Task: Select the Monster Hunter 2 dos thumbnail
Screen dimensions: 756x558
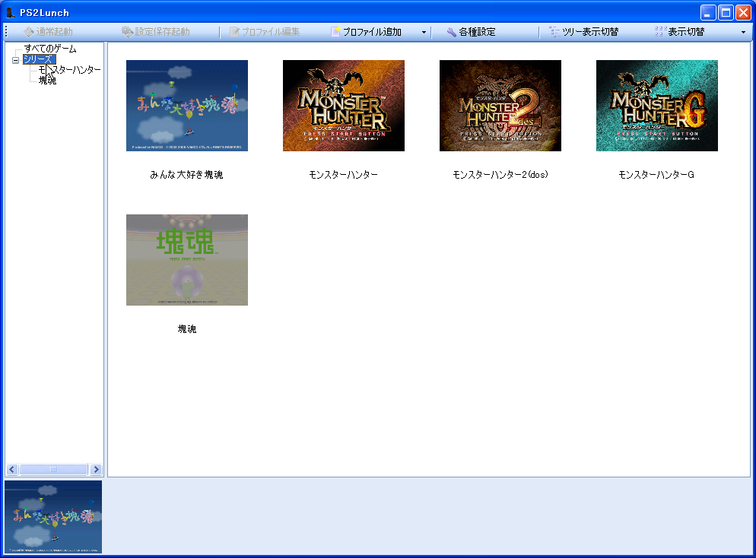Action: pos(500,106)
